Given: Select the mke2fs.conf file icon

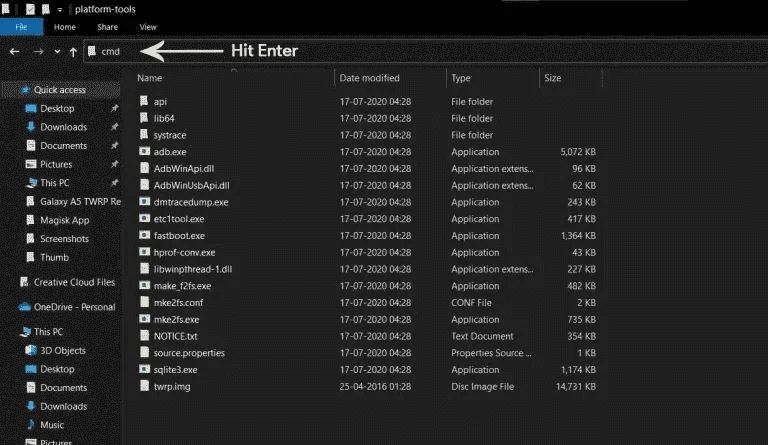Looking at the screenshot, I should [x=144, y=302].
